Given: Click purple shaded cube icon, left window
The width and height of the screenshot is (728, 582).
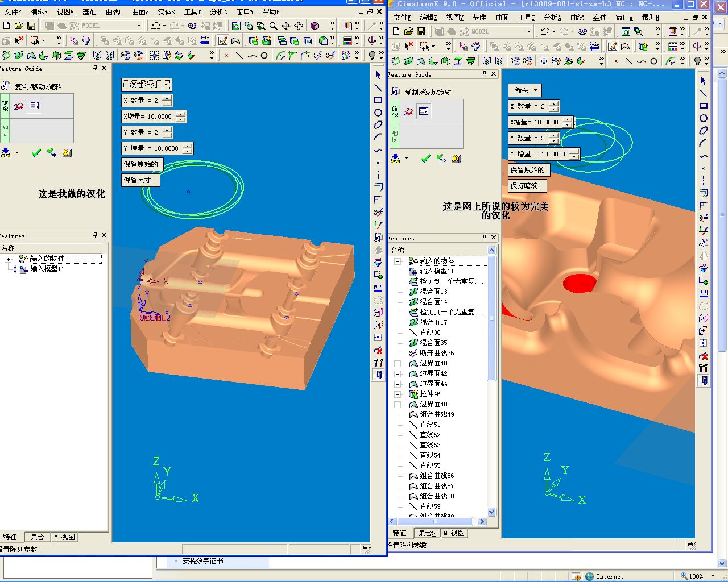Looking at the screenshot, I should click(315, 26).
